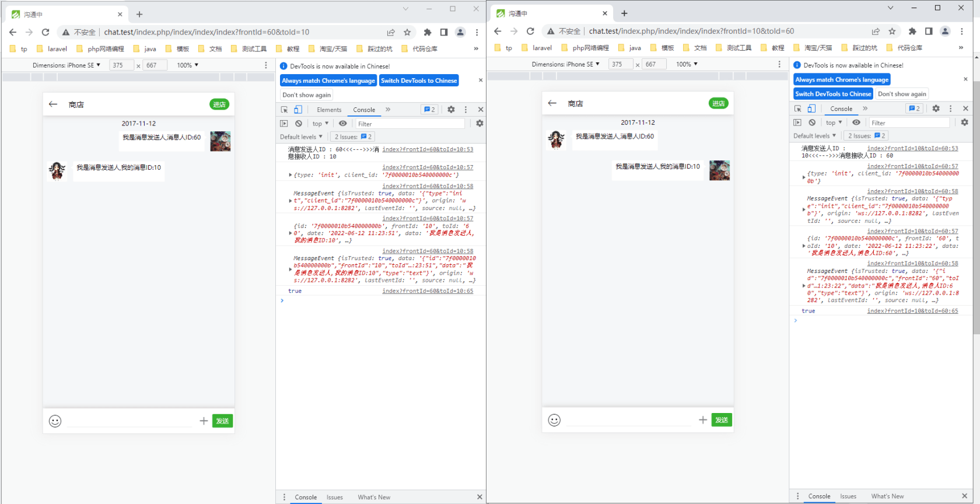Open Dimensions iPhone SE dropdown in right window

pyautogui.click(x=566, y=64)
